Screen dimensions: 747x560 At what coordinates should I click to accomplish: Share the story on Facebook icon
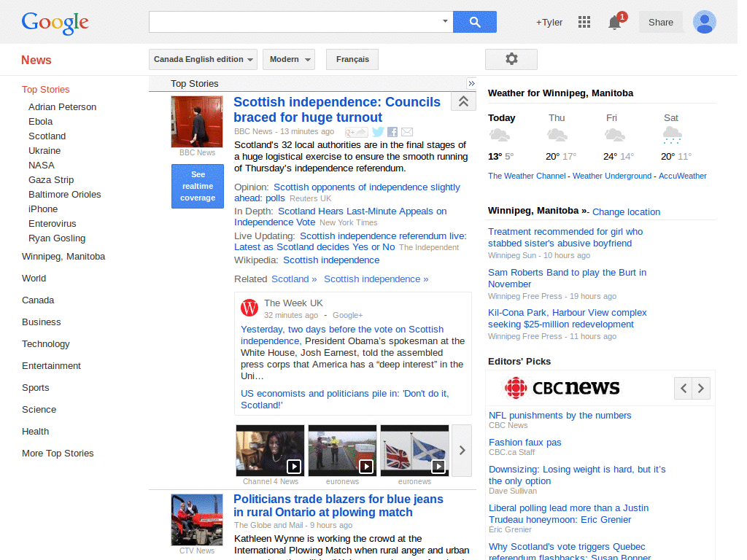[x=392, y=132]
